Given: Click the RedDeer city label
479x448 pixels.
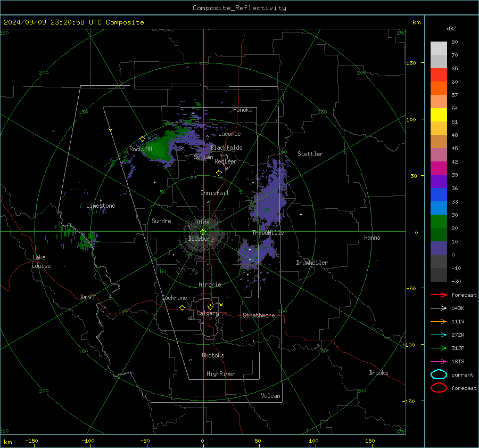Looking at the screenshot, I should pyautogui.click(x=226, y=161).
